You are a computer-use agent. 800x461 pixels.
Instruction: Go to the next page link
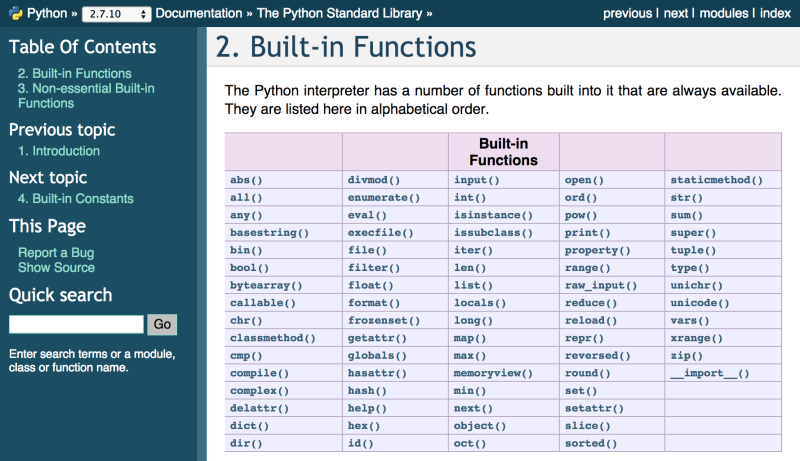pyautogui.click(x=676, y=14)
